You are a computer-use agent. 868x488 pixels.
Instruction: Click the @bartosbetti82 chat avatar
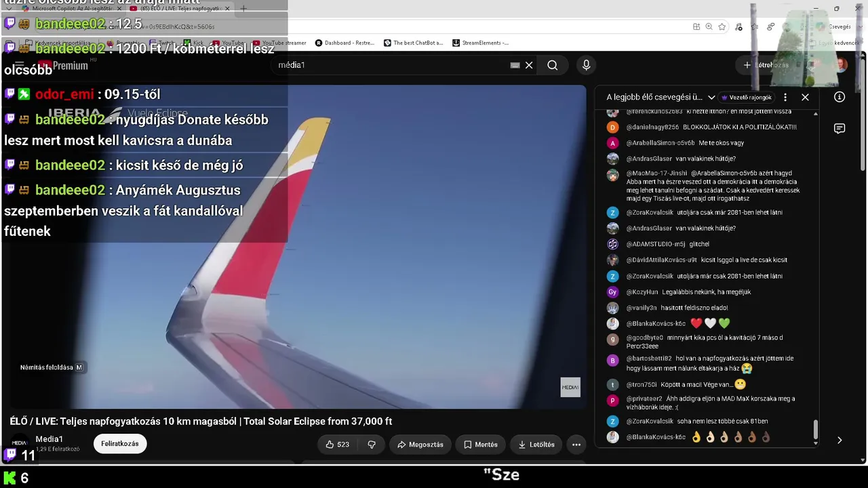click(x=613, y=360)
